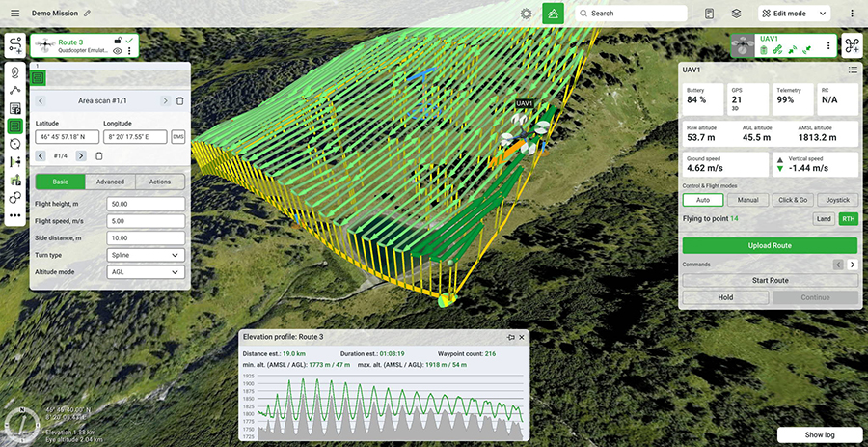Toggle Route 3 visibility eye icon

pyautogui.click(x=117, y=51)
